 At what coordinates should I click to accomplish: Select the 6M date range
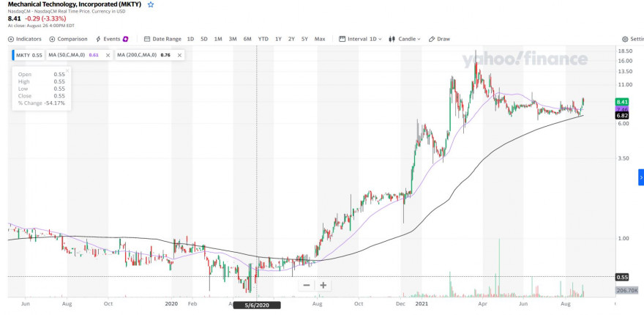(x=247, y=39)
